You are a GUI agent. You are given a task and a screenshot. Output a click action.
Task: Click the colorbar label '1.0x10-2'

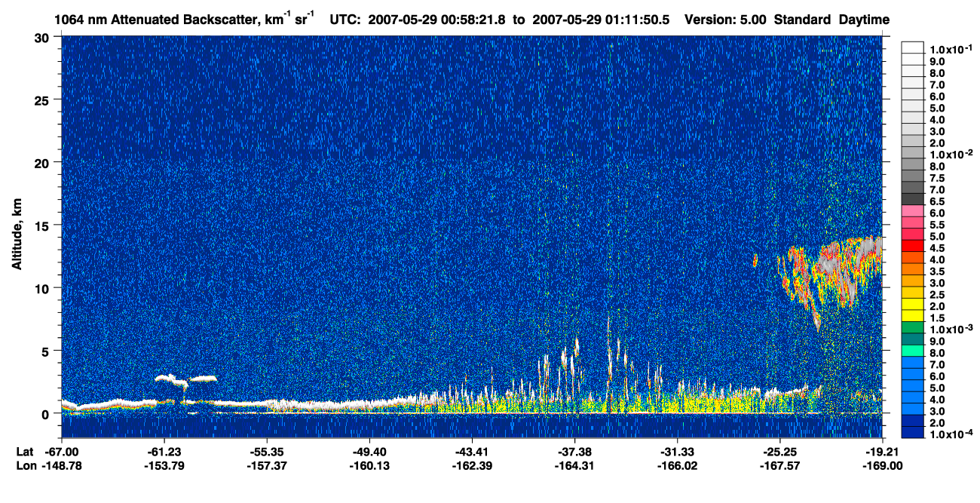[x=952, y=154]
